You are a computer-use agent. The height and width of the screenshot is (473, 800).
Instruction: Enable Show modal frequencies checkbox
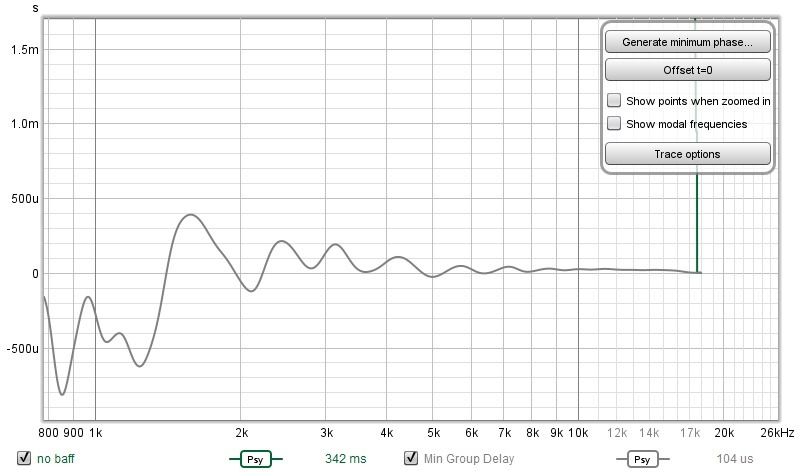pos(614,123)
